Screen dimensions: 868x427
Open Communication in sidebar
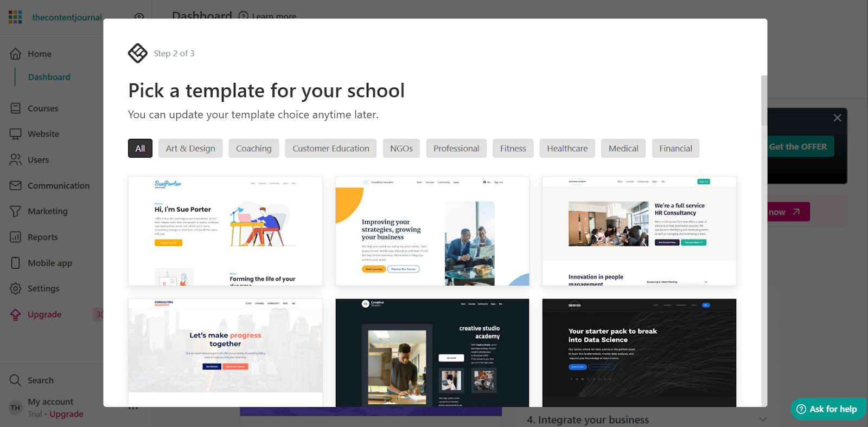tap(59, 185)
